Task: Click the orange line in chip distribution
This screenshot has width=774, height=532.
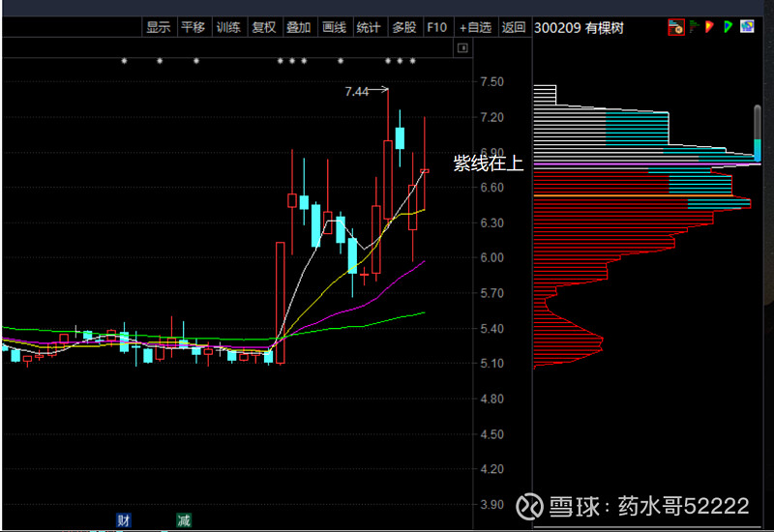Action: pyautogui.click(x=633, y=196)
